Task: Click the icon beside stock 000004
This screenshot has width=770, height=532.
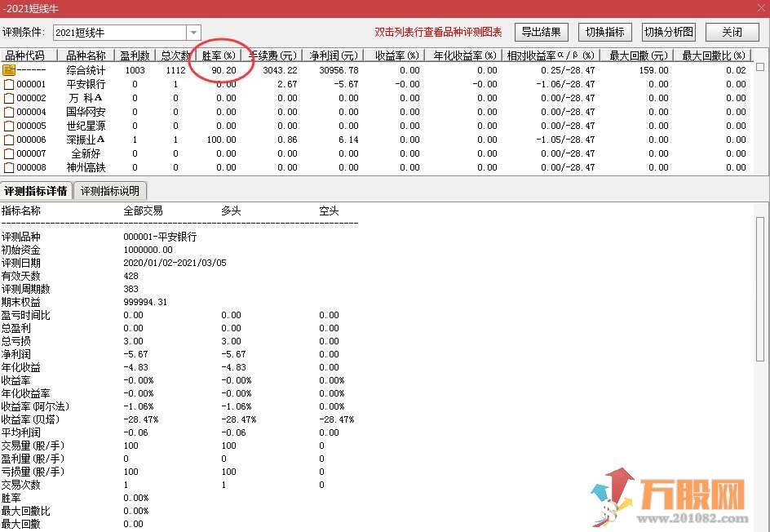Action: point(9,112)
